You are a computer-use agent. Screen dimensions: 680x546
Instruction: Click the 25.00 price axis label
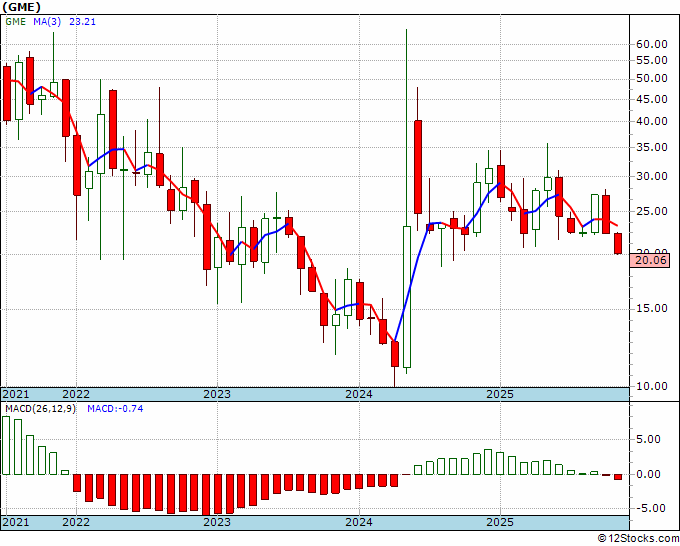coord(651,212)
